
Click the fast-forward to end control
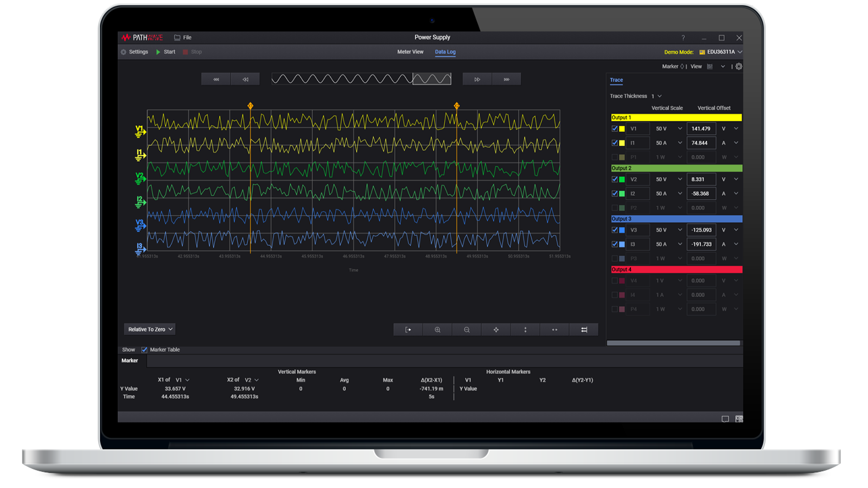(x=507, y=79)
